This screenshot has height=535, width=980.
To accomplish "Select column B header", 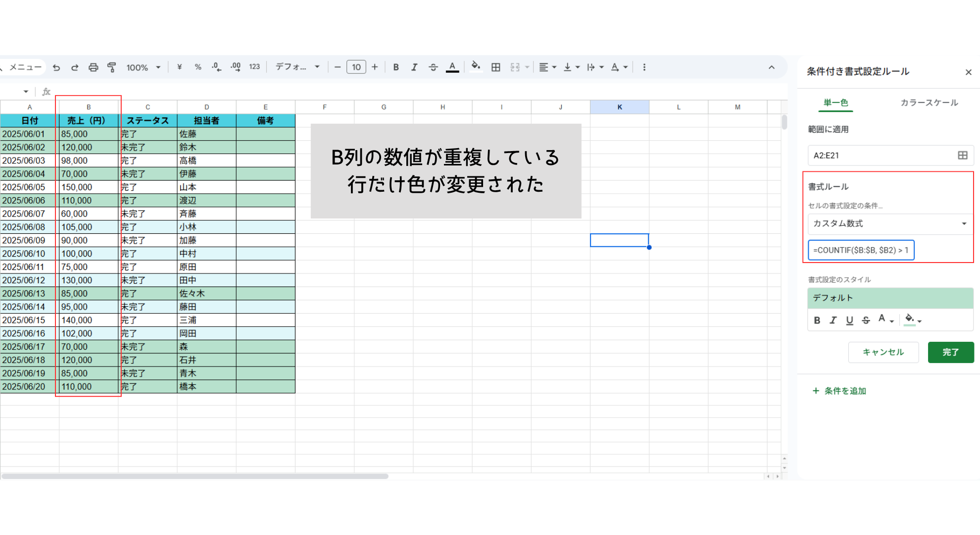I will coord(89,107).
